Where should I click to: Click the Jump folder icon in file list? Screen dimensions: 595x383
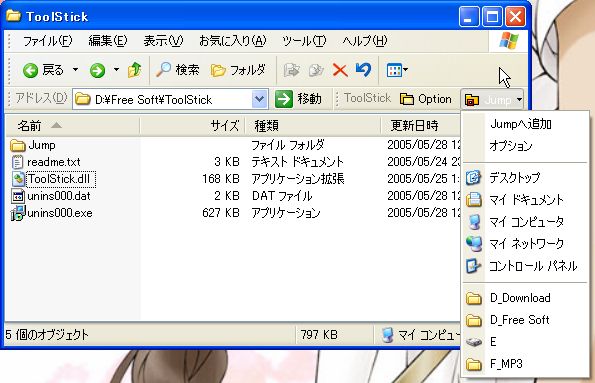tap(17, 145)
